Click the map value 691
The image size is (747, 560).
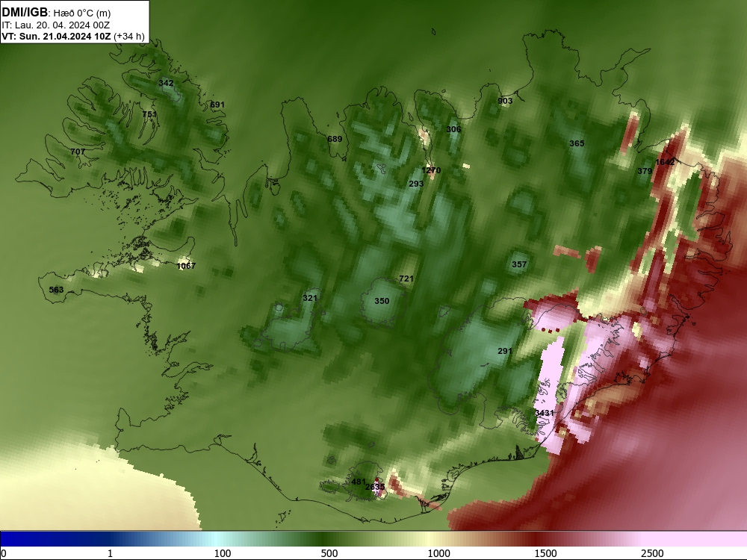(217, 105)
